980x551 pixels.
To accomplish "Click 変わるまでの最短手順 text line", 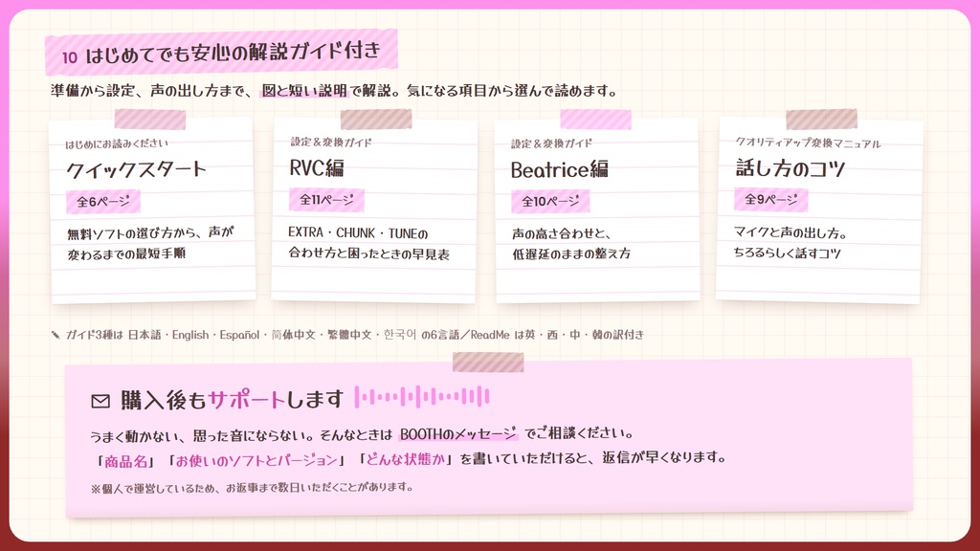I will tap(126, 253).
